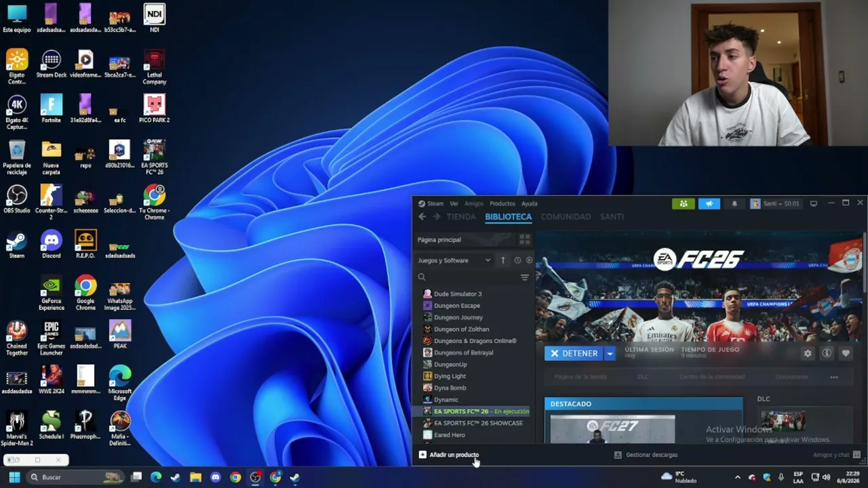
Task: Go back with Steam's left arrow
Action: (422, 217)
